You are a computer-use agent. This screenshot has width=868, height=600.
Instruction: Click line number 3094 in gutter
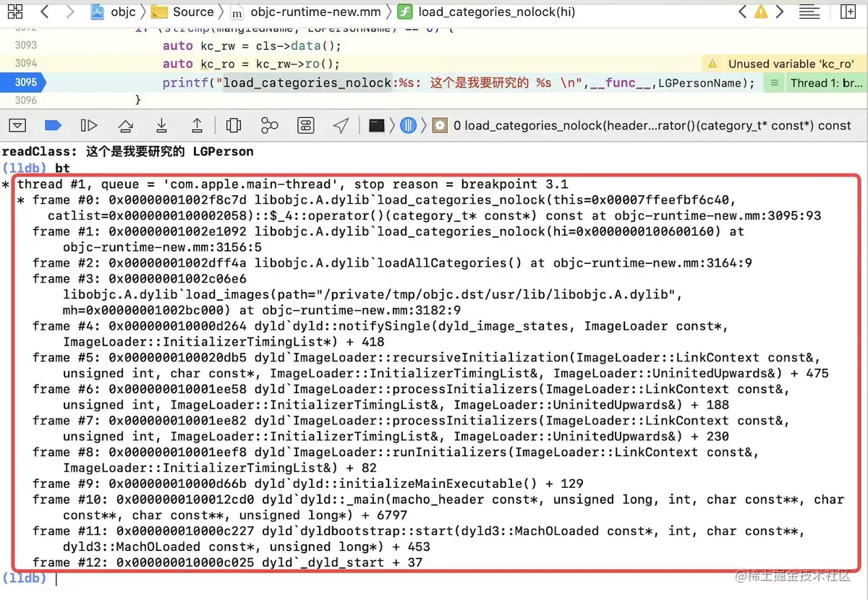[26, 64]
